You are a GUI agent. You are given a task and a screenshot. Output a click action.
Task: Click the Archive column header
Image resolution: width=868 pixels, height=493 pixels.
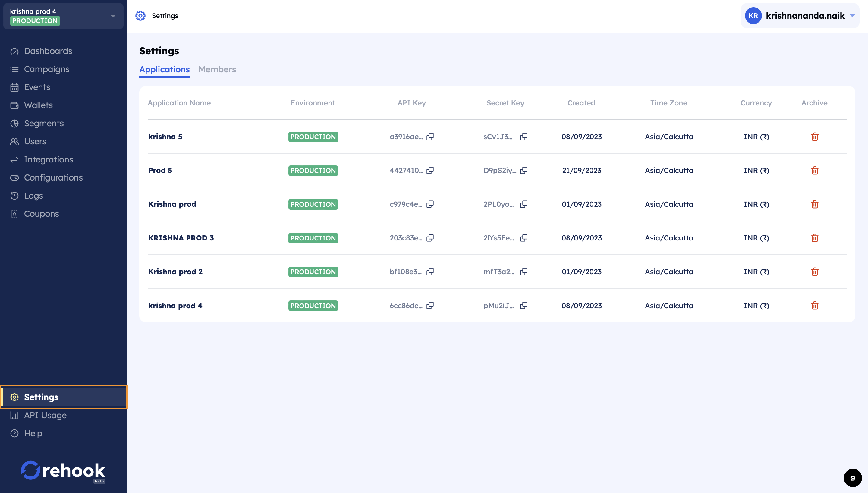pyautogui.click(x=814, y=103)
